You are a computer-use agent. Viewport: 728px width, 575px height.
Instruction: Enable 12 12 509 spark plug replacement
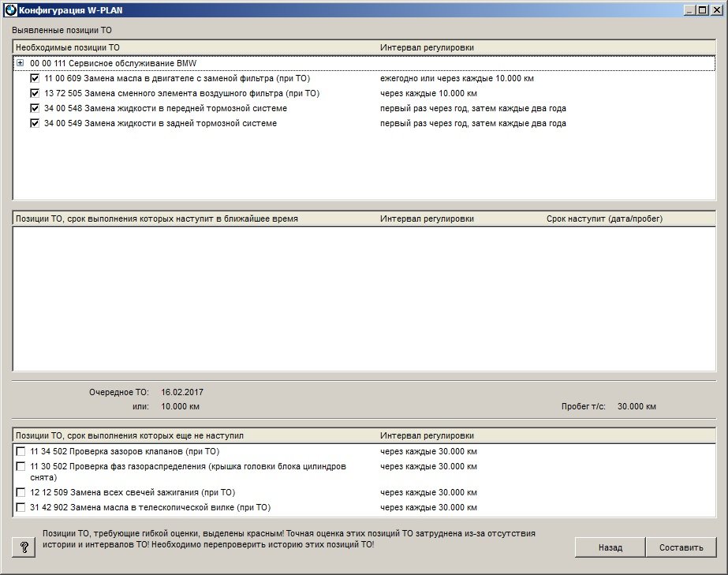21,492
